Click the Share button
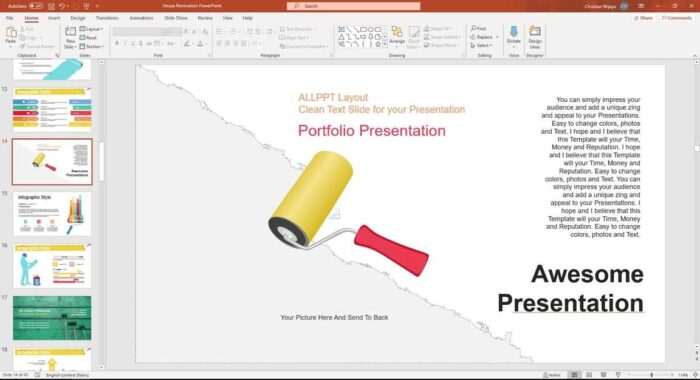This screenshot has height=380, width=700. pyautogui.click(x=643, y=18)
